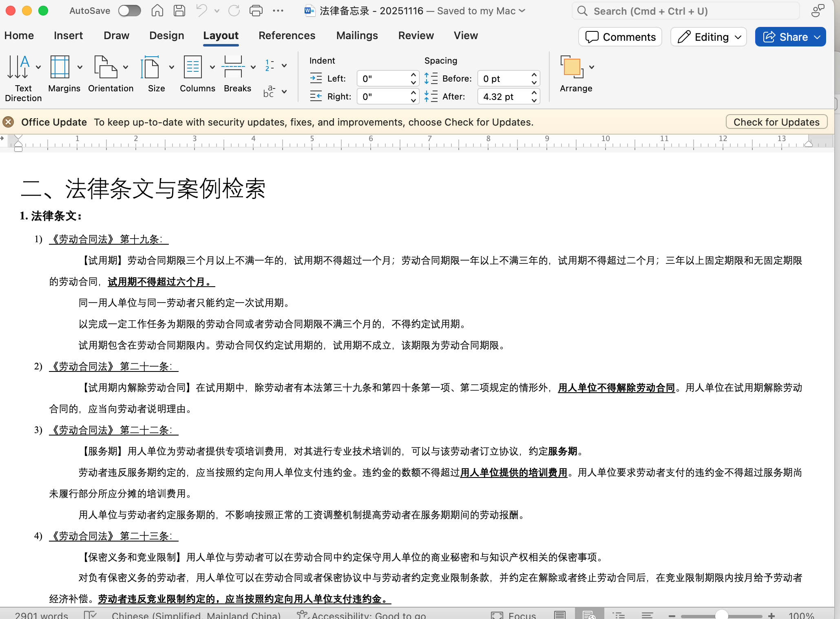The height and width of the screenshot is (619, 840).
Task: Click the tab-stop selector at ruler left
Action: coord(2,139)
